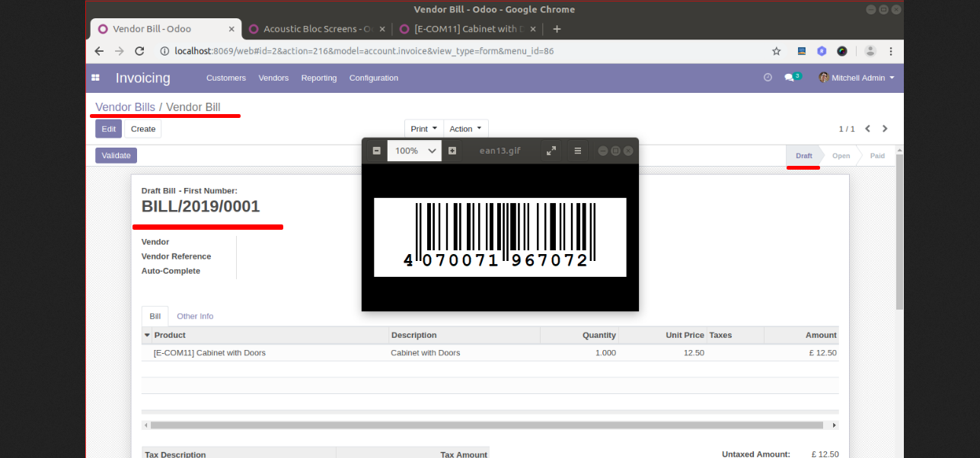
Task: Open the Vendors menu
Action: coord(273,78)
